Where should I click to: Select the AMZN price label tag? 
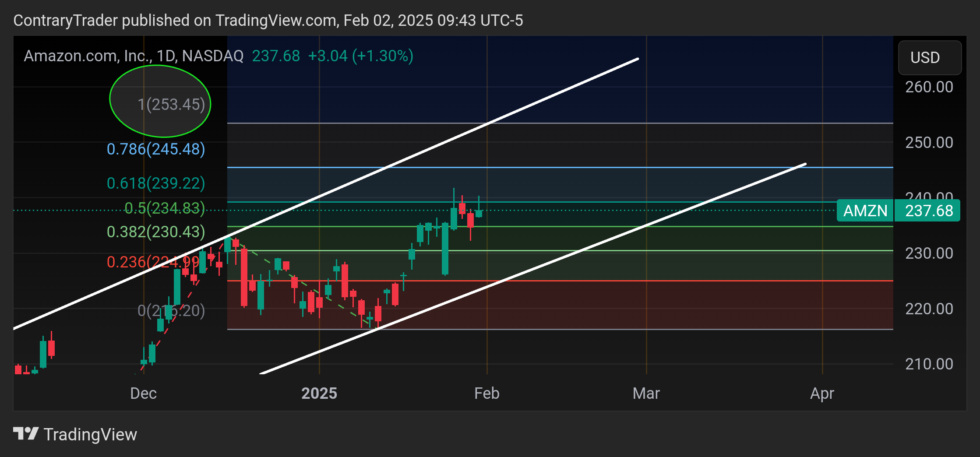click(x=865, y=211)
